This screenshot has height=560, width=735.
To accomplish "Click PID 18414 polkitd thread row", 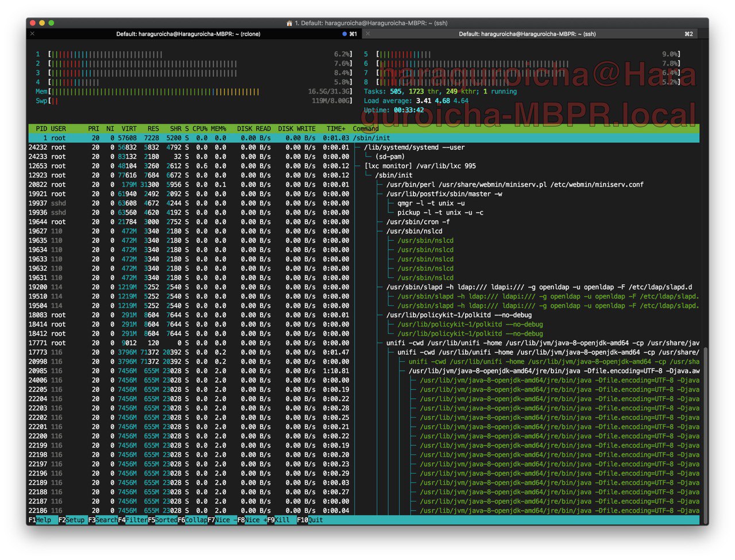I will [x=363, y=324].
